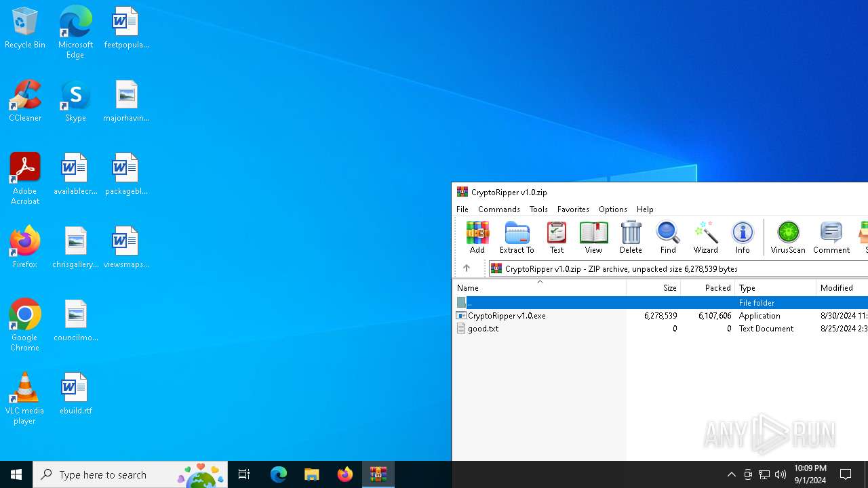
Task: Open the notifications action center
Action: click(x=846, y=474)
